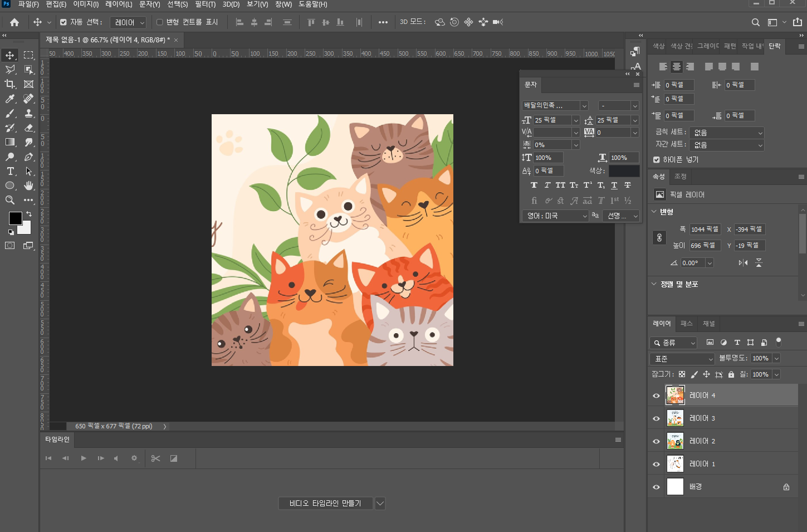
Task: Click the Character text color swatch
Action: tap(624, 171)
